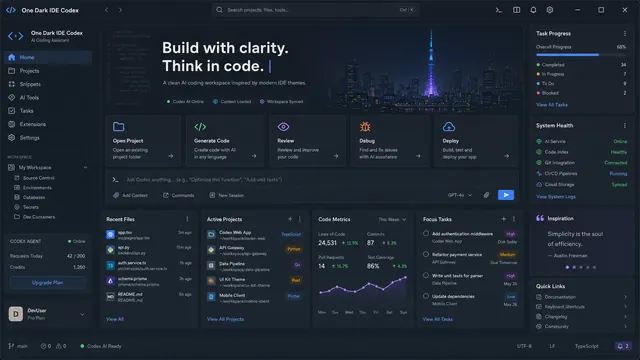Click the warnings count in status bar

point(61,346)
